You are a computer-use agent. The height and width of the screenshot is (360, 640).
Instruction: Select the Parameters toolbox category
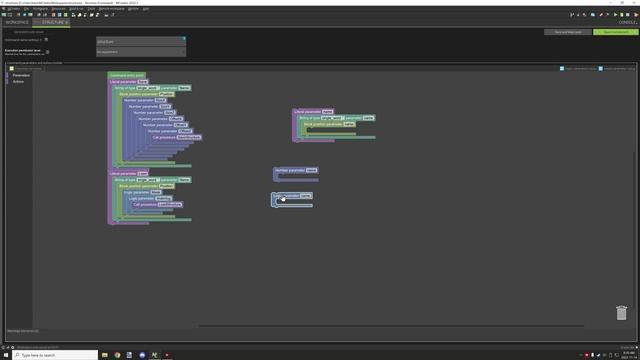pos(21,76)
